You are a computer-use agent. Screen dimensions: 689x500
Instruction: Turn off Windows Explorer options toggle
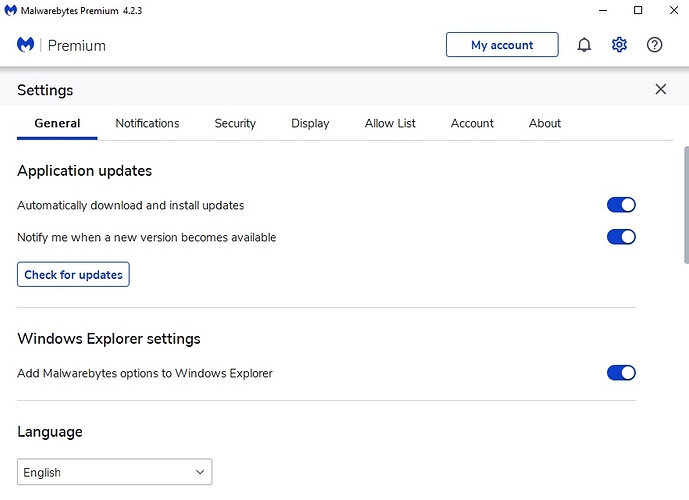[621, 373]
